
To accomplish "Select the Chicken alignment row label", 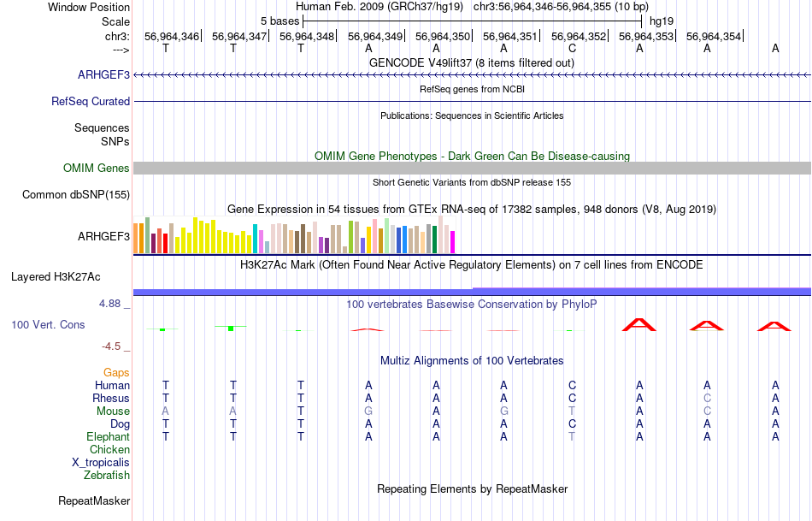I will pyautogui.click(x=109, y=449).
